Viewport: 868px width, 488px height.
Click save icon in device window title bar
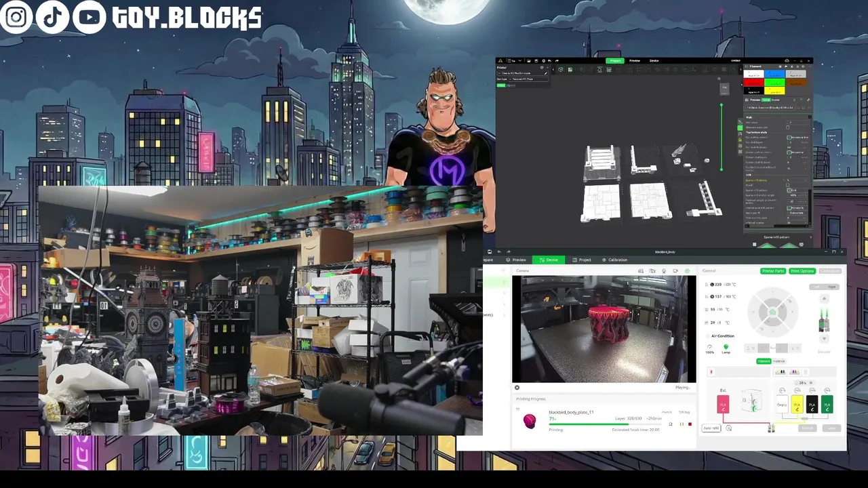point(489,251)
